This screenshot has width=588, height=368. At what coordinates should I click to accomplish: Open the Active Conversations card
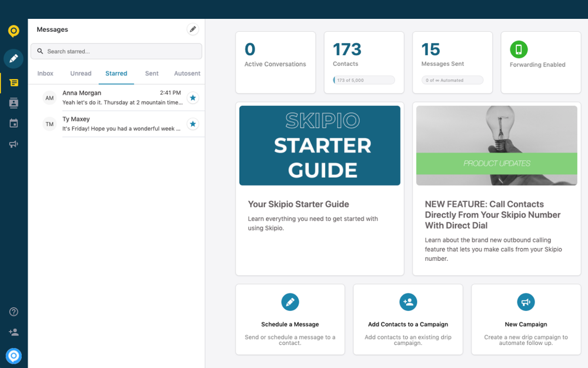point(276,62)
